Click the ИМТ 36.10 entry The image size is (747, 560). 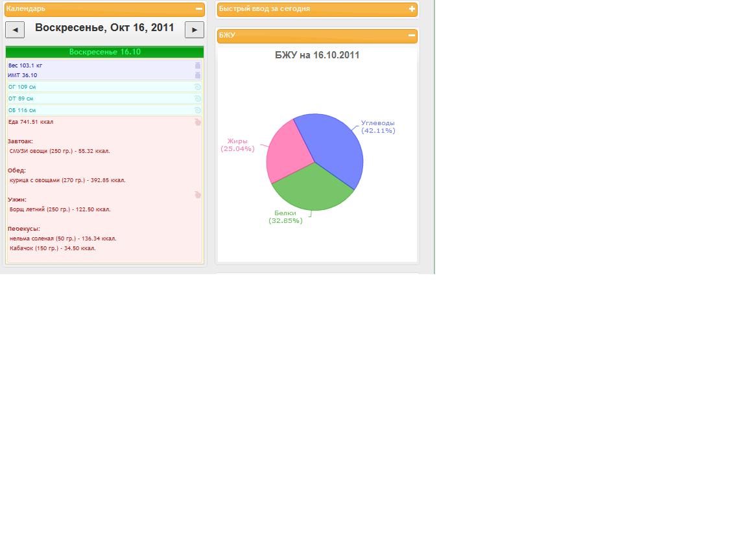(23, 75)
